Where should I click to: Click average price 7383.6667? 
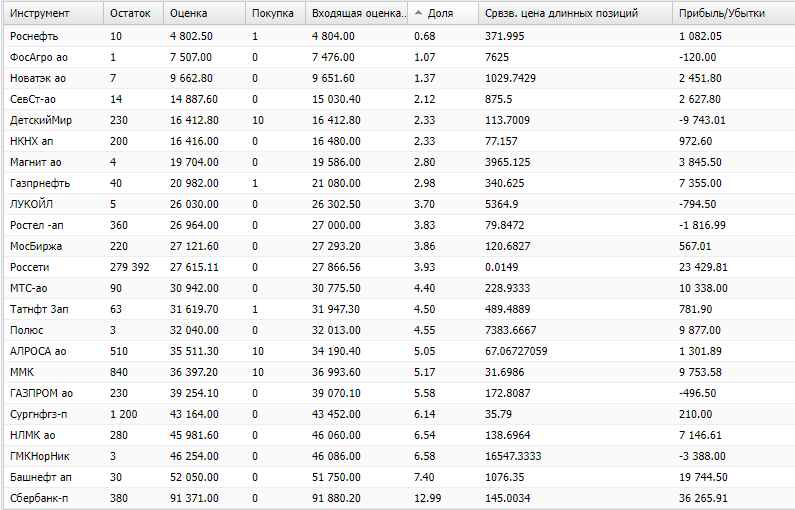click(511, 331)
